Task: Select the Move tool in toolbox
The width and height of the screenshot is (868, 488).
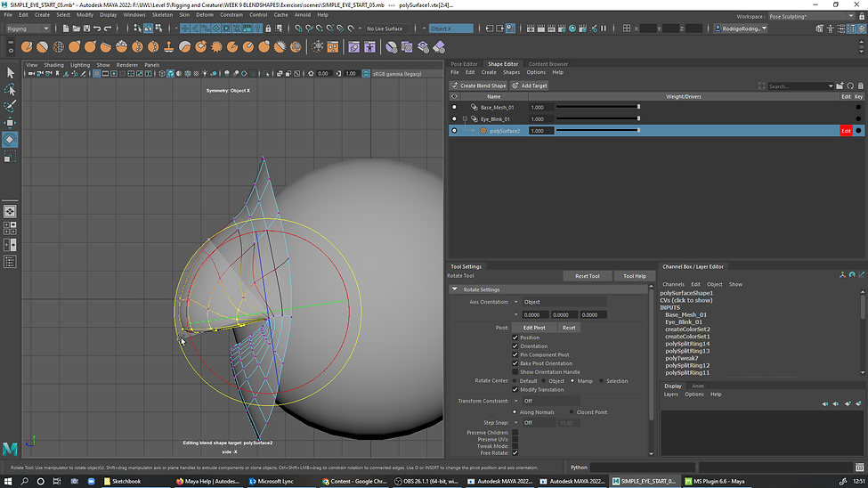Action: click(x=10, y=122)
